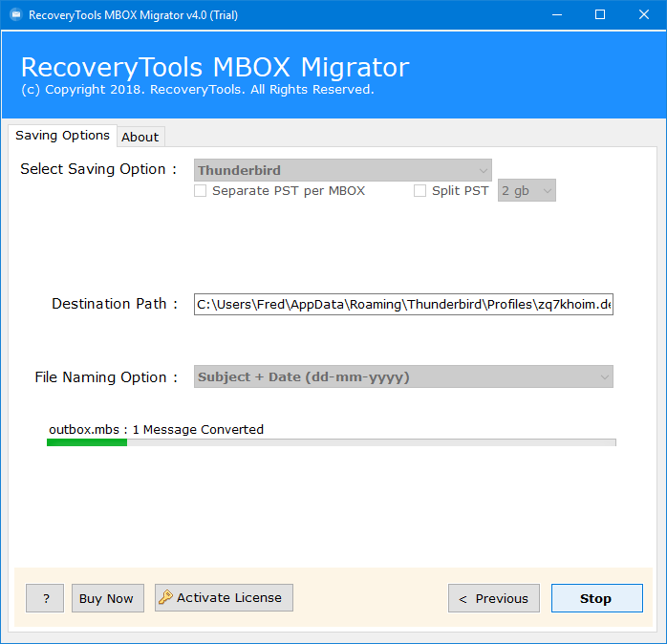Viewport: 667px width, 644px height.
Task: Click the 'Select Saving Option :' label
Action: [98, 169]
